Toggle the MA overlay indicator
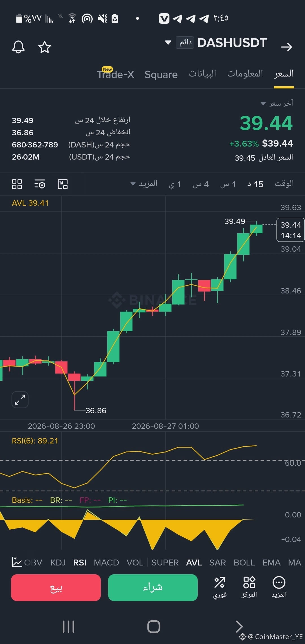 [x=295, y=563]
